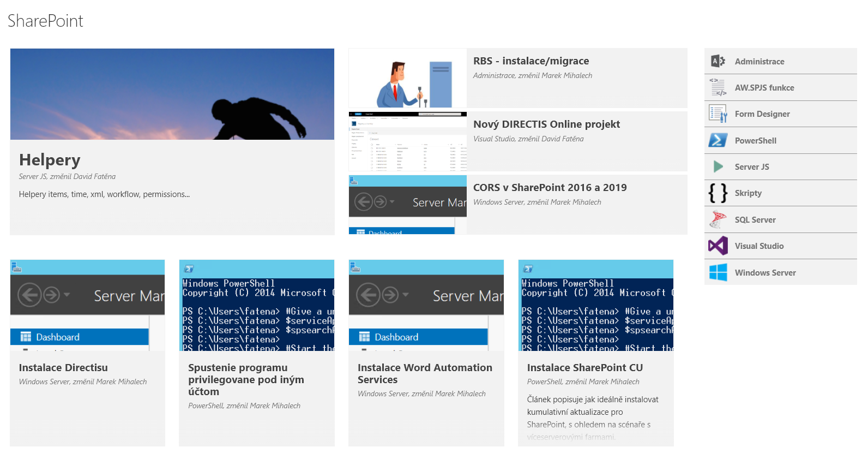868x453 pixels.
Task: Click 'PowerShell, změnil Marek Mihalech' under SharePoint CU
Action: [x=583, y=382]
